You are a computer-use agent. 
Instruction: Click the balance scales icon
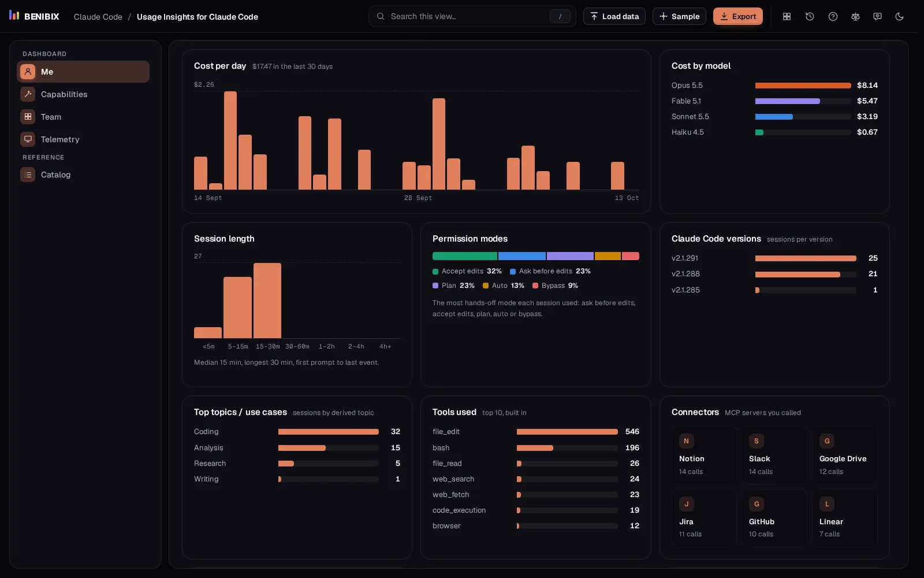tap(855, 16)
